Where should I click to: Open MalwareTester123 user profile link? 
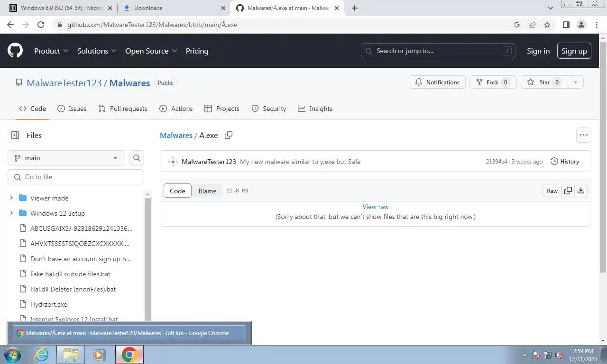[x=64, y=82]
